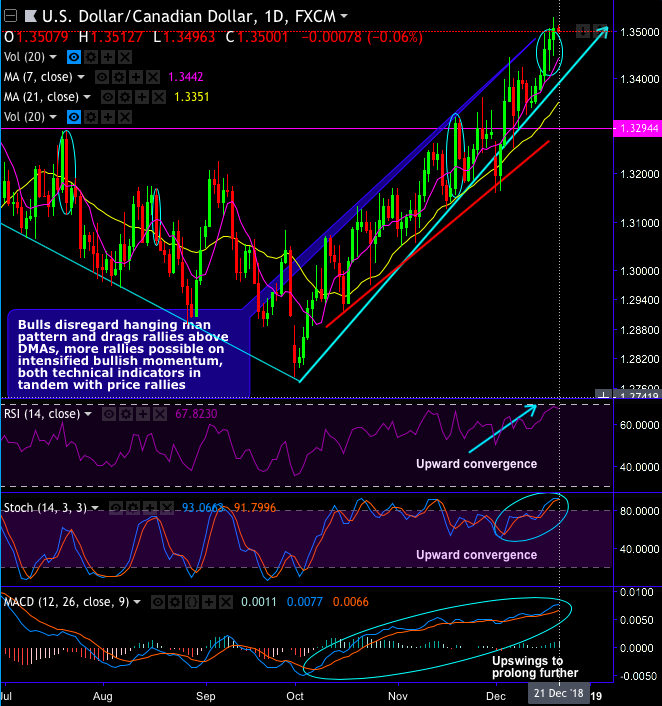Open RSI (14, close) settings gear
Screen dimensions: 662x706
pyautogui.click(x=126, y=414)
